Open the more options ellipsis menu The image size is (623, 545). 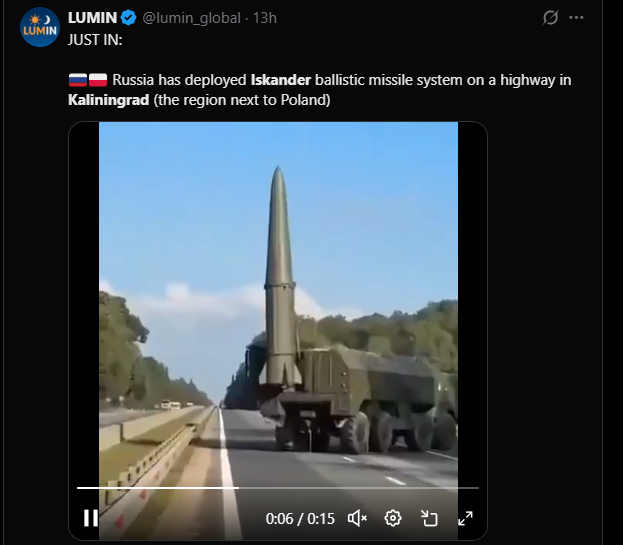tap(576, 17)
